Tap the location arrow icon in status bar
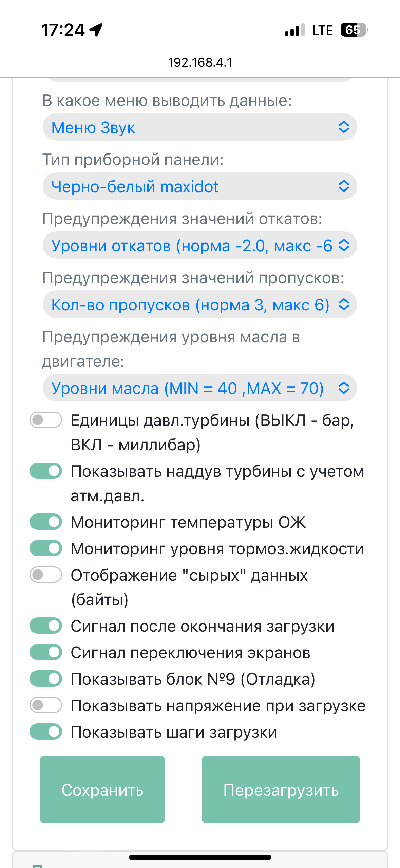The image size is (400, 868). (96, 30)
